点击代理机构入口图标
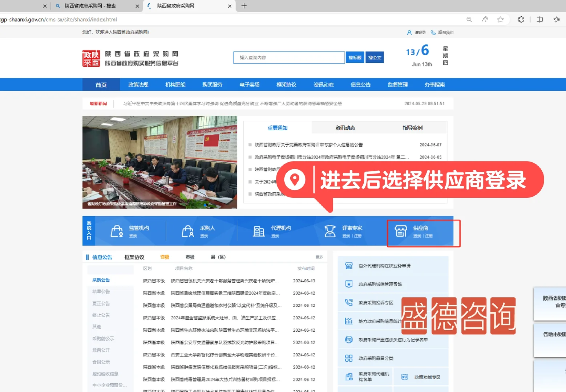The height and width of the screenshot is (392, 566). [258, 231]
